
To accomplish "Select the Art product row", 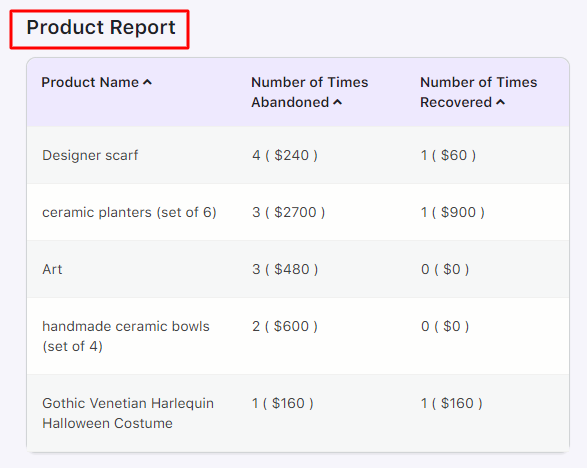I will [x=298, y=269].
